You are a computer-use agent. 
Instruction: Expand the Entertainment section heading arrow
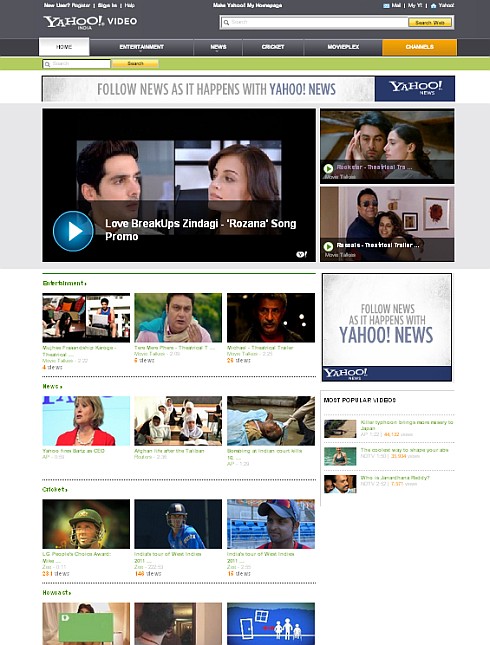[85, 283]
